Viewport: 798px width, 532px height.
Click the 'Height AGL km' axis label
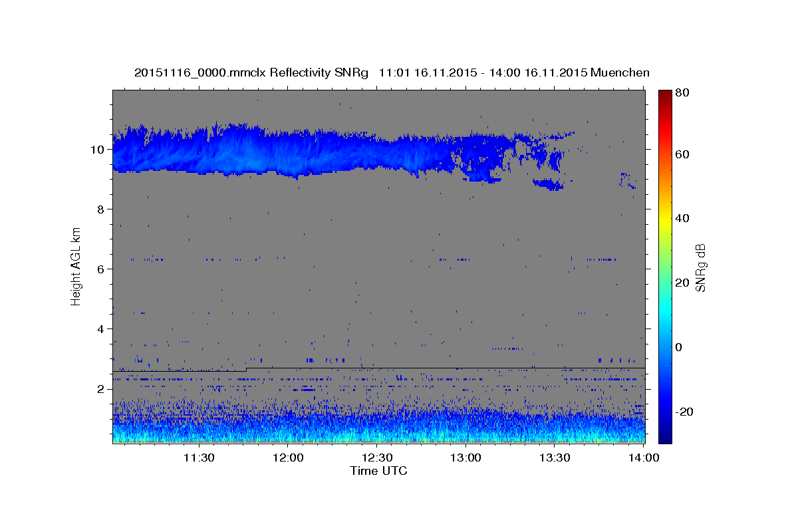76,267
